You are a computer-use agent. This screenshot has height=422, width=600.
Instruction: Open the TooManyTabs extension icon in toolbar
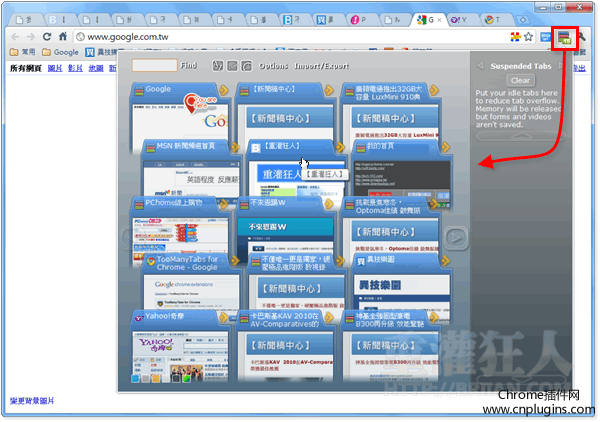point(564,37)
